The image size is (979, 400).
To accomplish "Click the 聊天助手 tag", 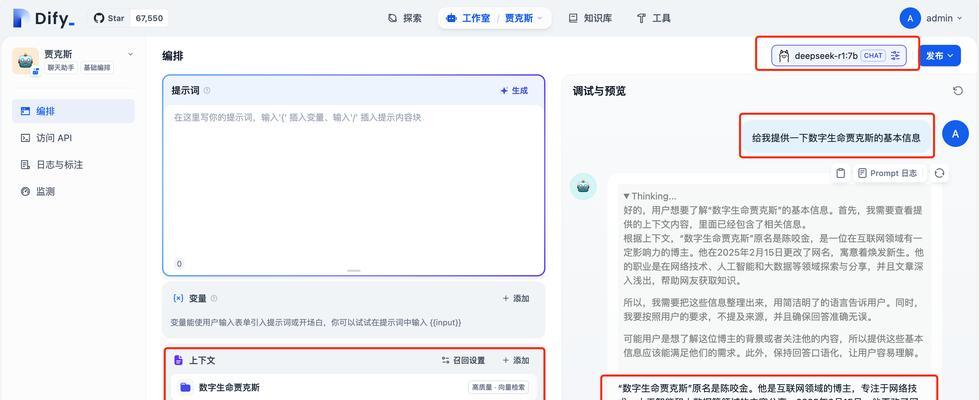I will pyautogui.click(x=61, y=67).
